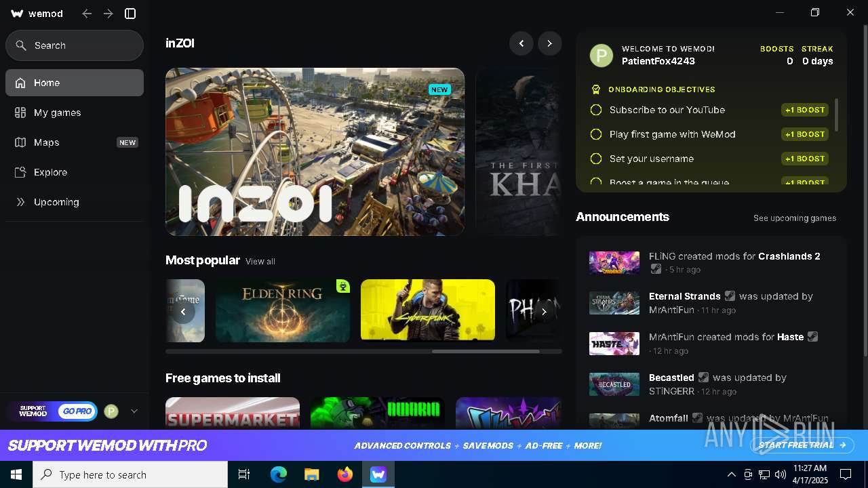The height and width of the screenshot is (488, 868).
Task: Open the Upcoming section
Action: pos(75,202)
